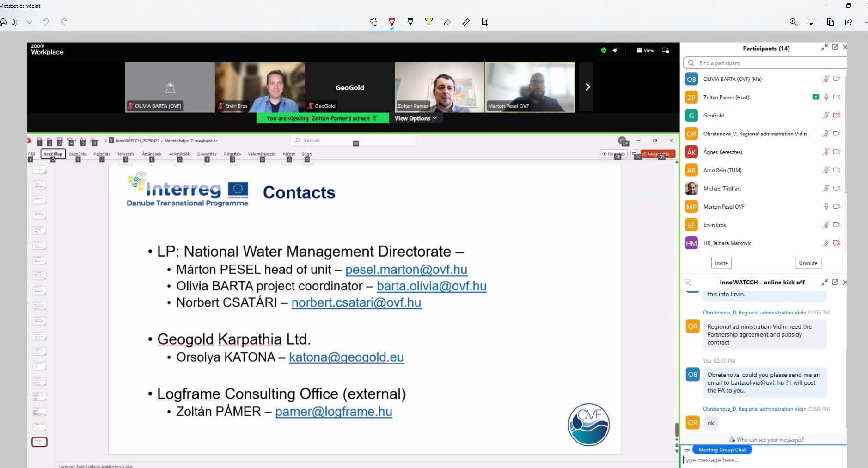The height and width of the screenshot is (468, 868).
Task: Copy the snip to clipboard
Action: pos(831,22)
